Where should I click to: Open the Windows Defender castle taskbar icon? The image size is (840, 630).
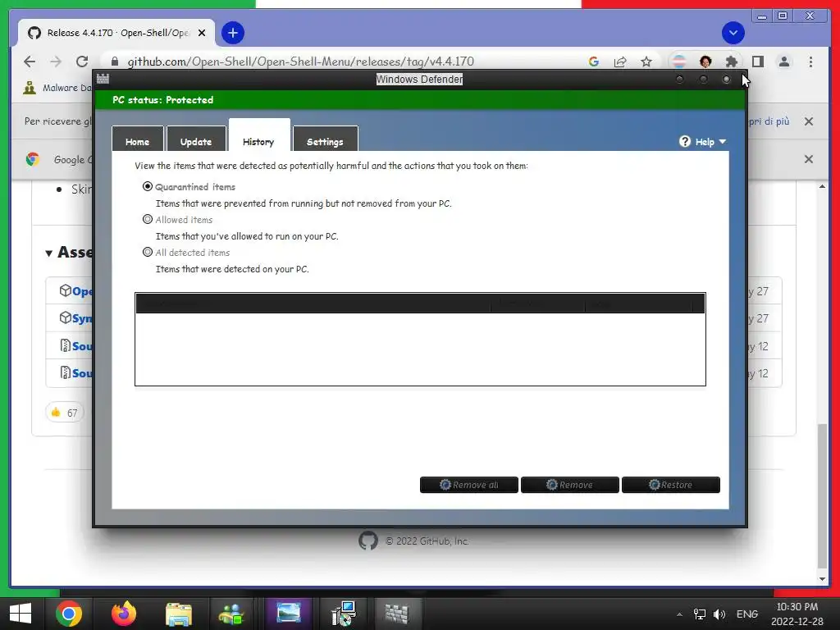pos(397,614)
